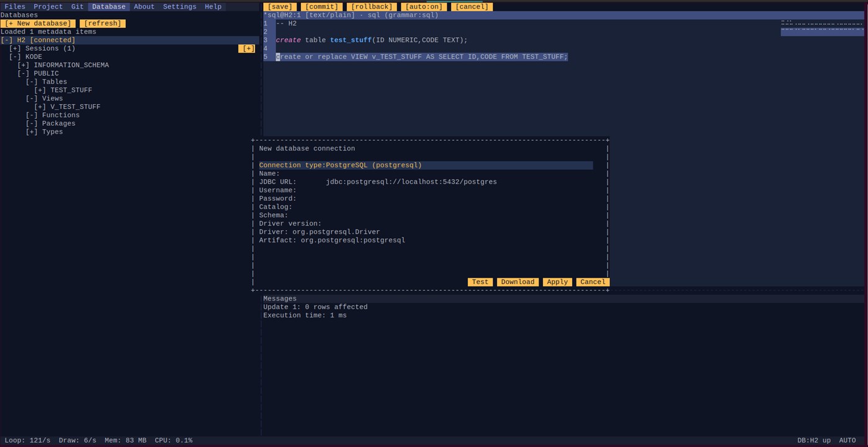
Task: Expand the V_TEST_STUFF view node
Action: (x=40, y=107)
